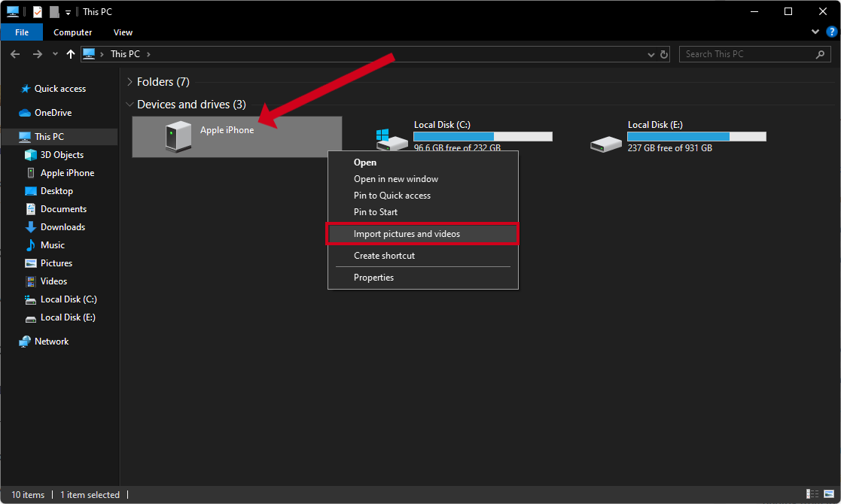The image size is (841, 504).
Task: Open the address bar history dropdown
Action: (x=651, y=55)
